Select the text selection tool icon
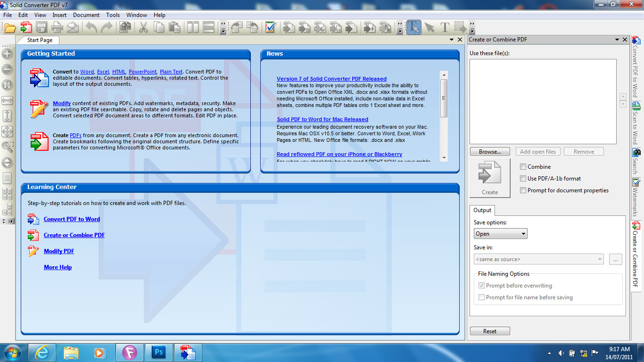This screenshot has height=362, width=644. click(413, 27)
